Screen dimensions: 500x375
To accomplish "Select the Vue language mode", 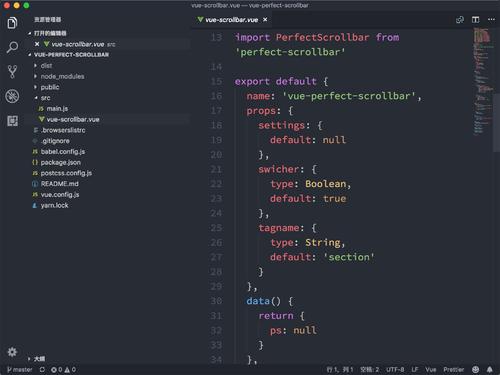I will pos(431,369).
